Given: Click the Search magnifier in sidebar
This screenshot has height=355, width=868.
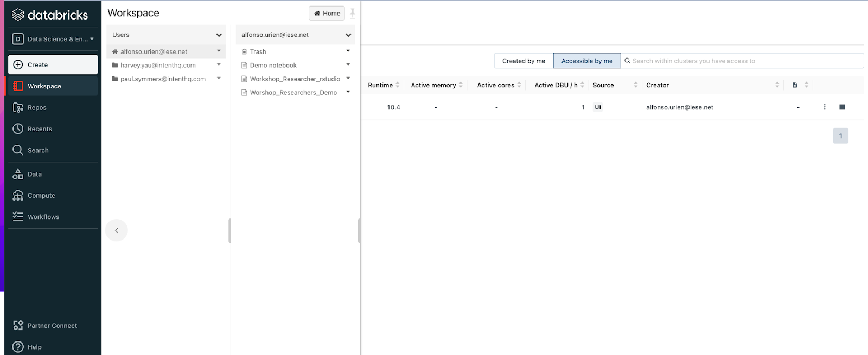Looking at the screenshot, I should tap(18, 150).
